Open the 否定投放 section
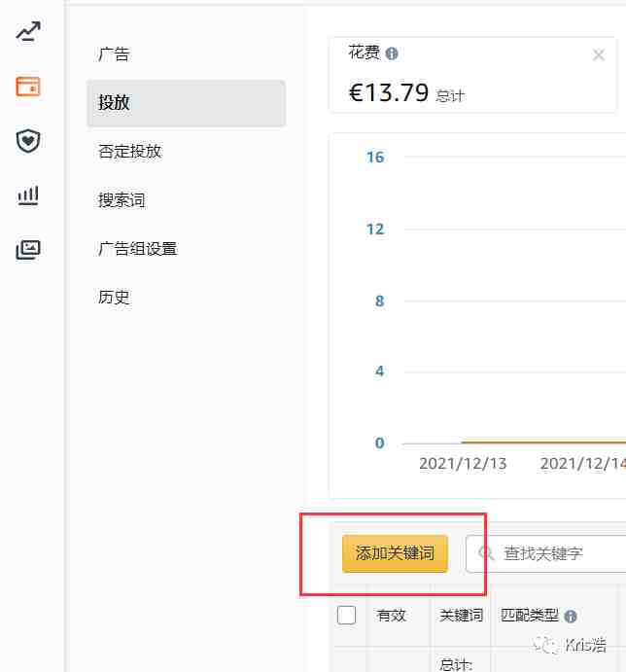The image size is (626, 672). coord(129,152)
